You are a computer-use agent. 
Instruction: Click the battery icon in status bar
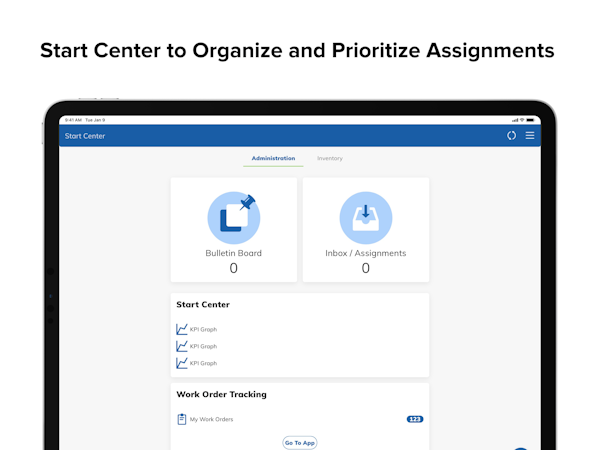point(530,120)
